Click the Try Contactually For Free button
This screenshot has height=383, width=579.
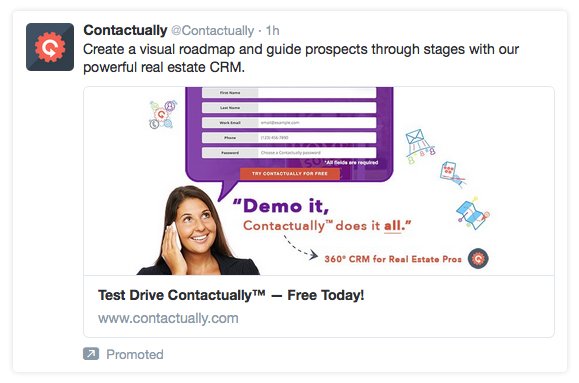tap(290, 174)
